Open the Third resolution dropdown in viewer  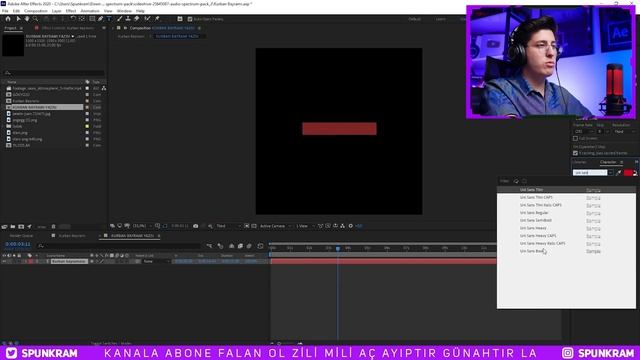pyautogui.click(x=228, y=226)
